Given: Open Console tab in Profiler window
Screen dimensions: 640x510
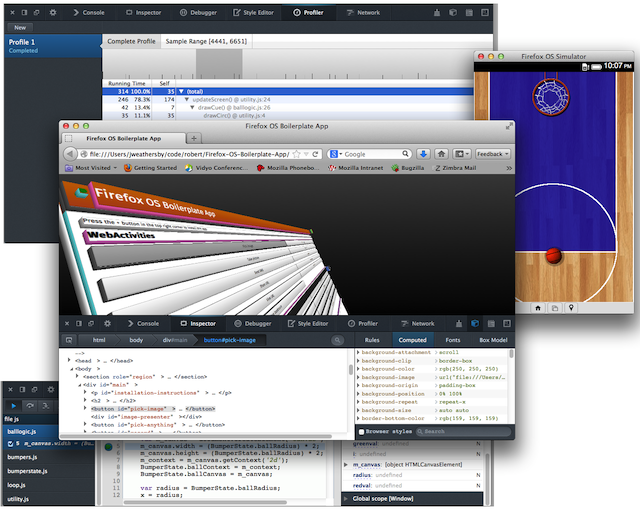Looking at the screenshot, I should [x=89, y=13].
